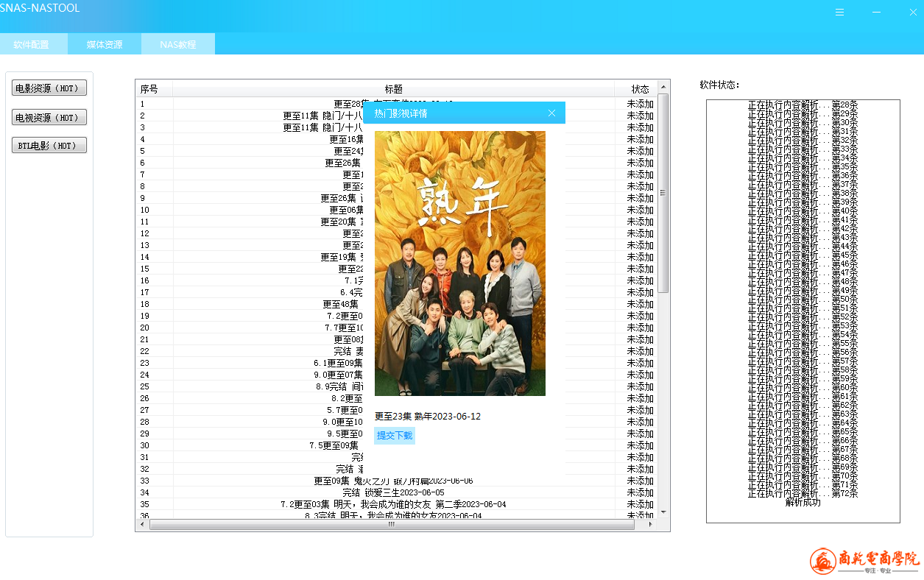This screenshot has width=924, height=580.
Task: Click the 热门影视详情 popup title
Action: (x=401, y=113)
